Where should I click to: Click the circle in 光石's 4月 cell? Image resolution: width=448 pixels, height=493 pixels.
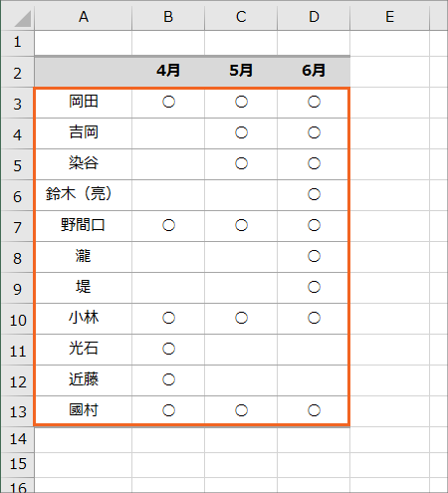168,349
